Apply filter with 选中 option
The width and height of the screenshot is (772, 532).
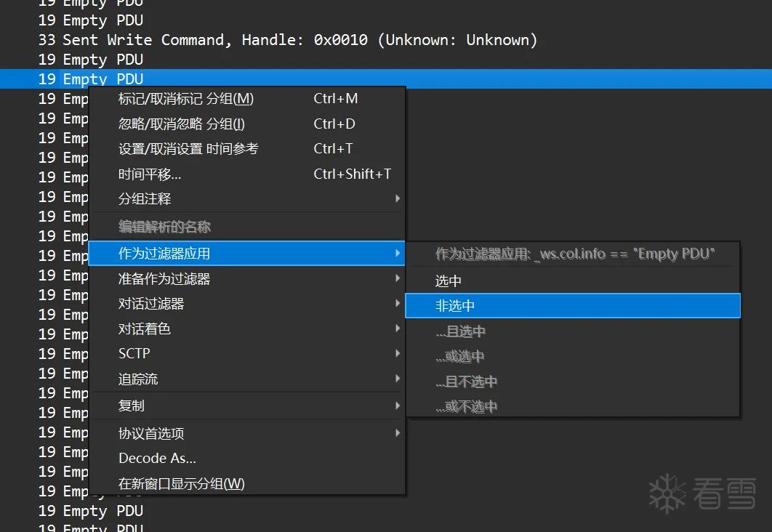click(573, 281)
